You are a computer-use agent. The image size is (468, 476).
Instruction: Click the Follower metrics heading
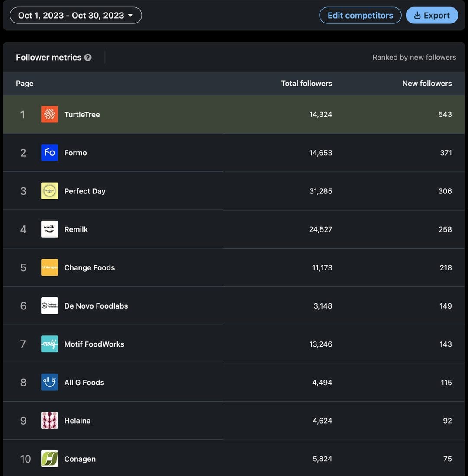coord(48,58)
